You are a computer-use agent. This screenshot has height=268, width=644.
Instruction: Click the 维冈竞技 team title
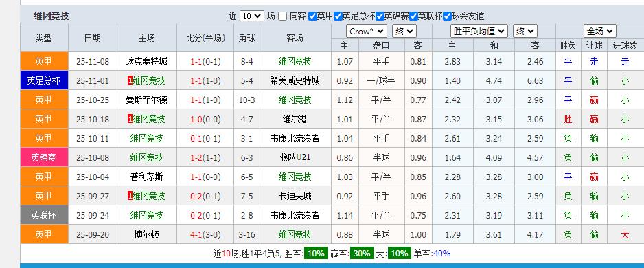[x=51, y=16]
